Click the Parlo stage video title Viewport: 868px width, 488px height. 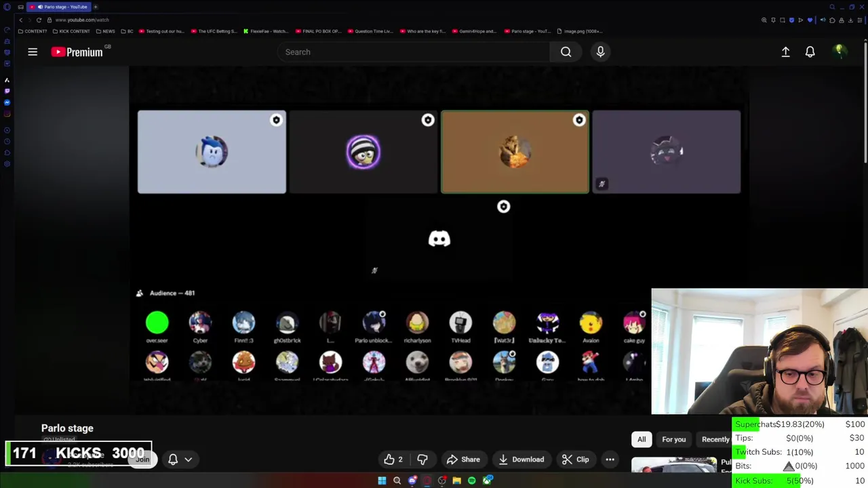coord(67,428)
